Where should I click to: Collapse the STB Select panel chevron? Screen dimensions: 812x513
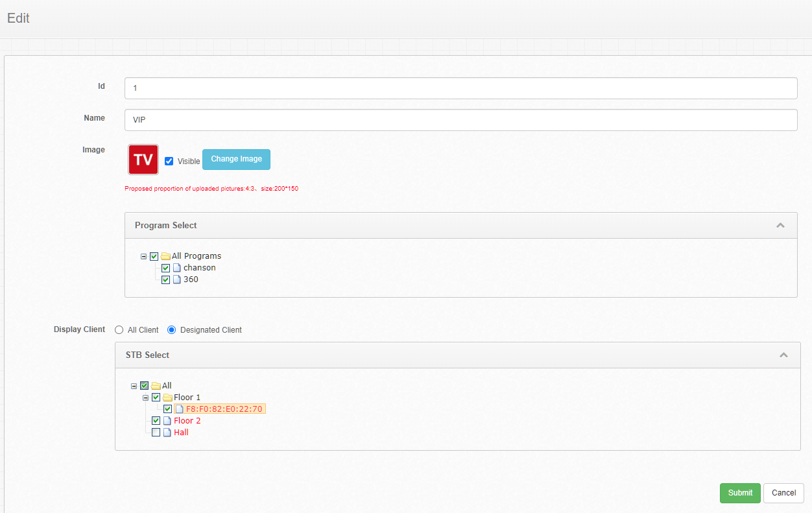click(783, 355)
